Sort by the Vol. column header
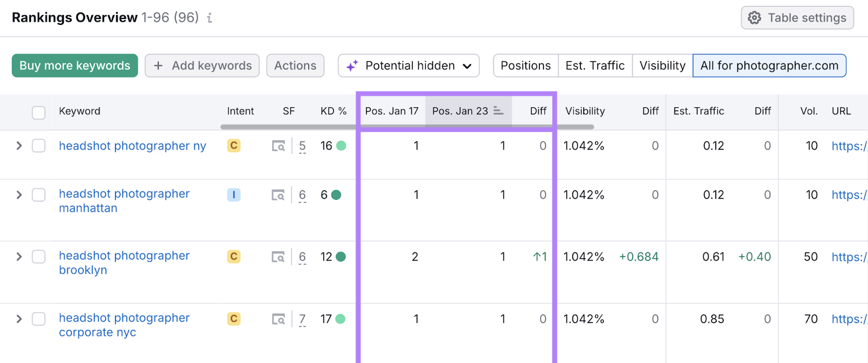 coord(809,111)
